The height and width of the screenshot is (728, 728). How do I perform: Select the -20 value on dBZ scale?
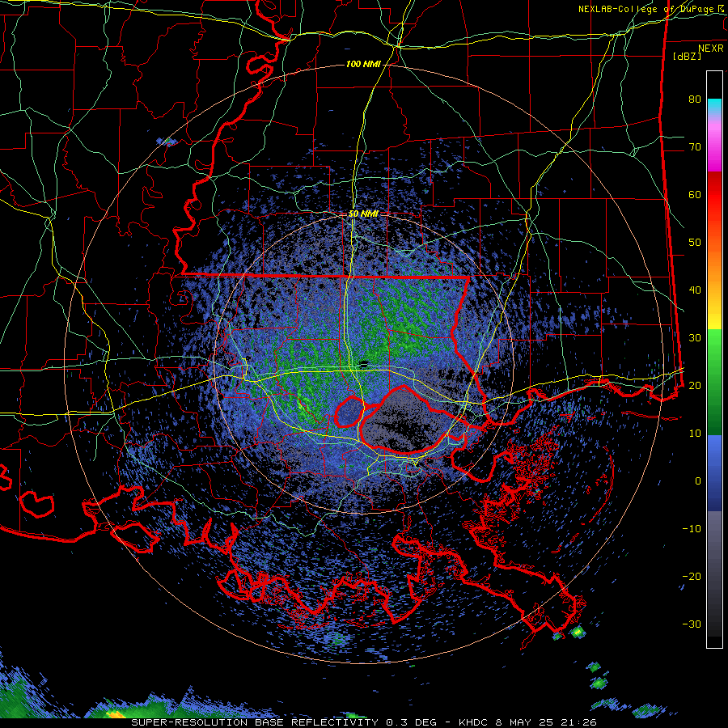click(x=692, y=576)
